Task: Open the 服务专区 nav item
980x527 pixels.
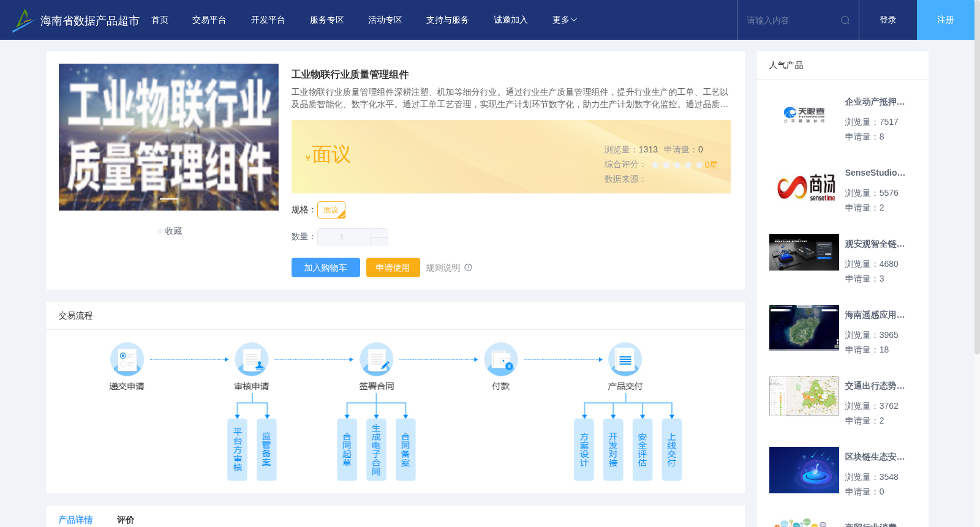Action: [x=327, y=20]
